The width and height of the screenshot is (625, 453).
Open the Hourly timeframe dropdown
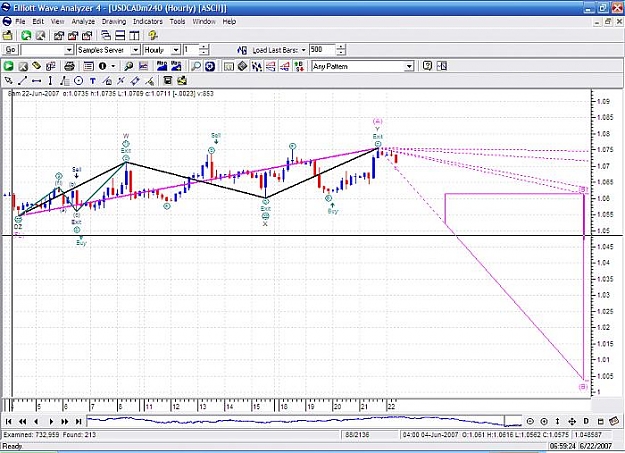(x=176, y=50)
